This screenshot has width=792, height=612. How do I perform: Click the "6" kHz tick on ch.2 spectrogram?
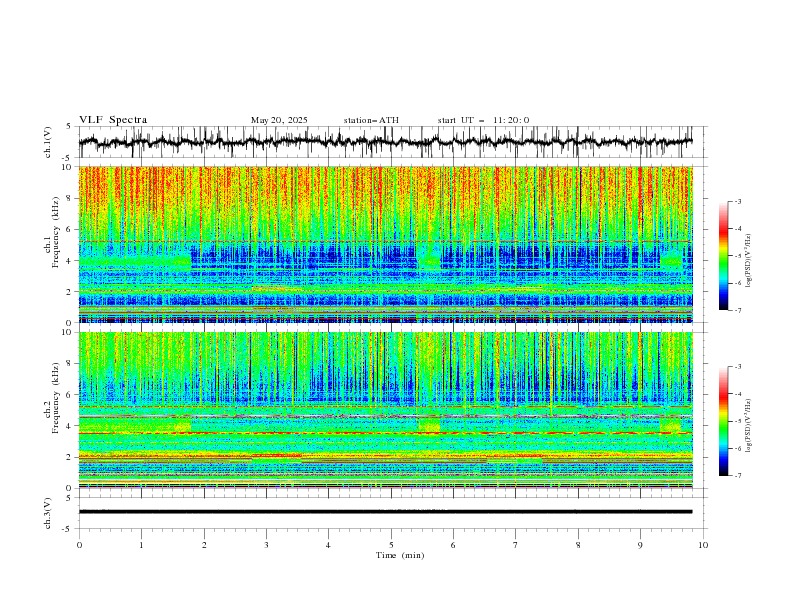70,395
